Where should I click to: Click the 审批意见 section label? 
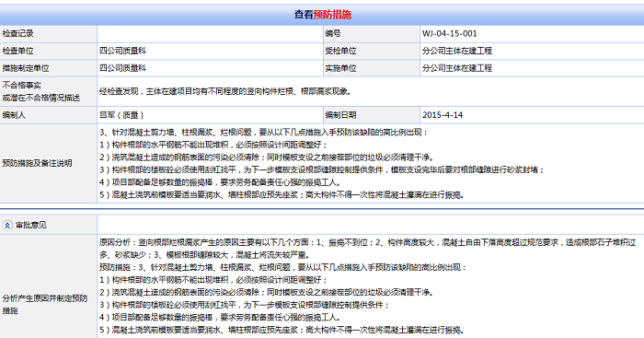(x=30, y=225)
